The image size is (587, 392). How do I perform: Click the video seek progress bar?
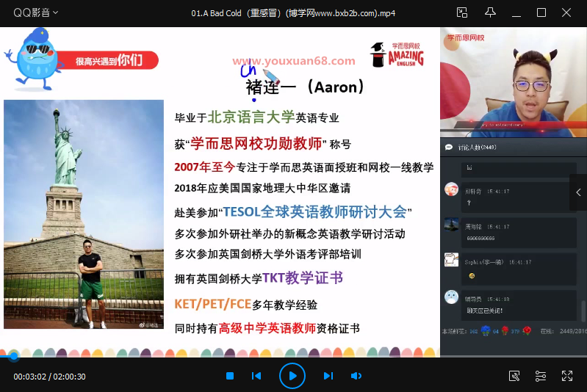tap(220, 357)
